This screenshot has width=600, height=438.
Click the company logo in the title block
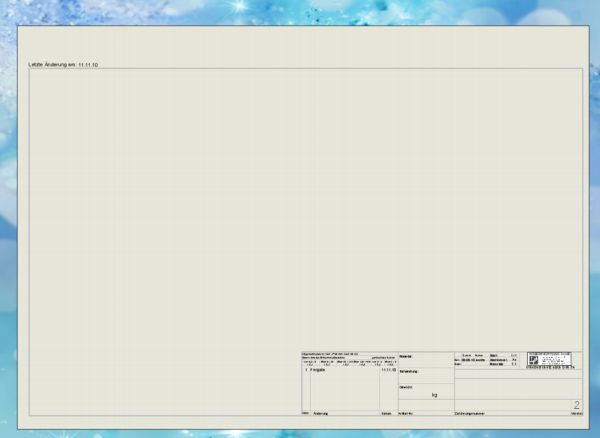(x=549, y=360)
